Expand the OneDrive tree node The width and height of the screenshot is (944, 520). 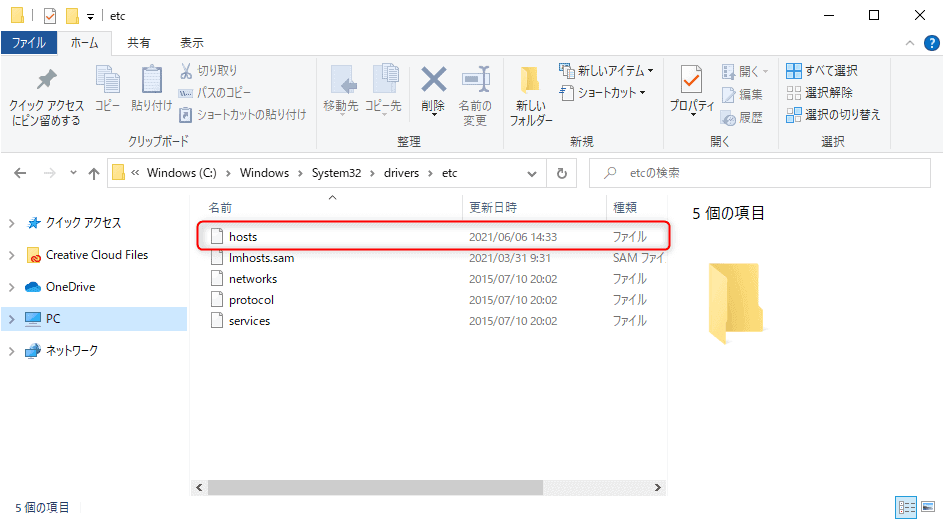pos(11,287)
